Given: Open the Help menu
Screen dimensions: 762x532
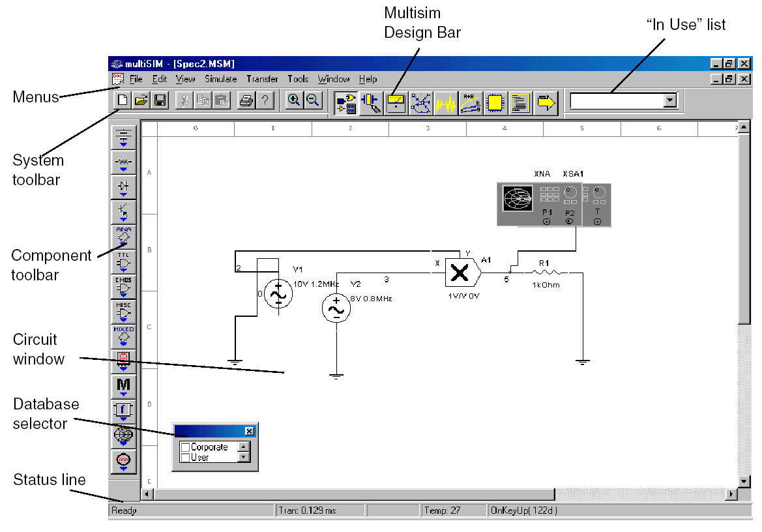Looking at the screenshot, I should [x=368, y=79].
